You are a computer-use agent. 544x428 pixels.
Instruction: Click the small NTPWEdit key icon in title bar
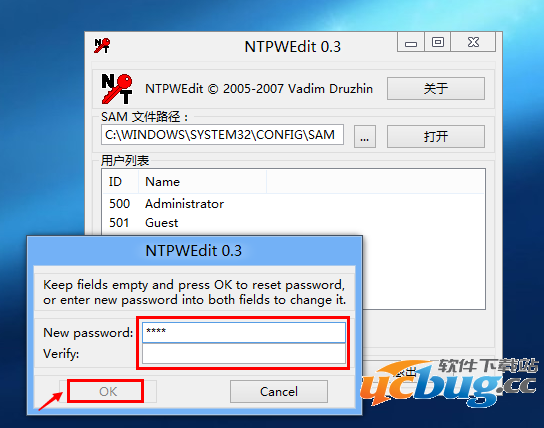coord(102,45)
